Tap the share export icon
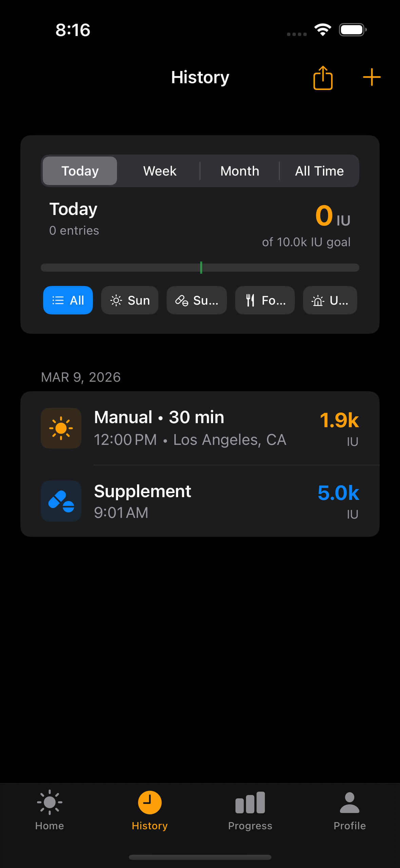Viewport: 400px width, 868px height. pos(323,78)
